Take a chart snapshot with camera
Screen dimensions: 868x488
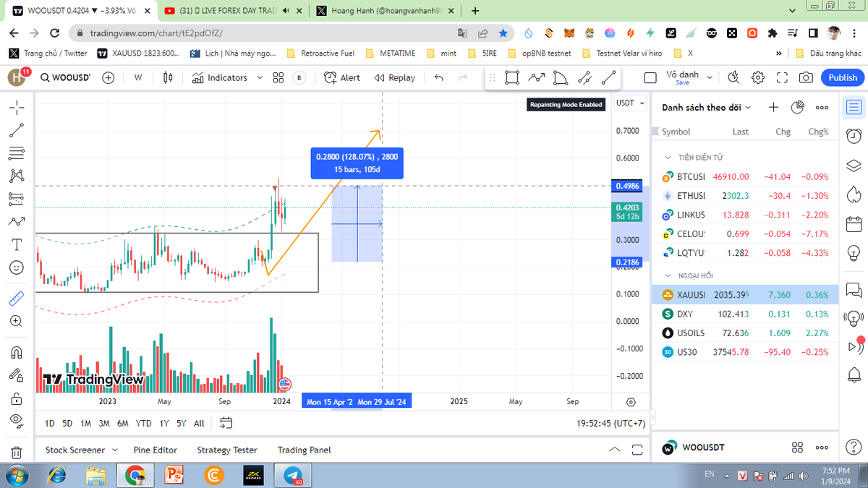806,77
